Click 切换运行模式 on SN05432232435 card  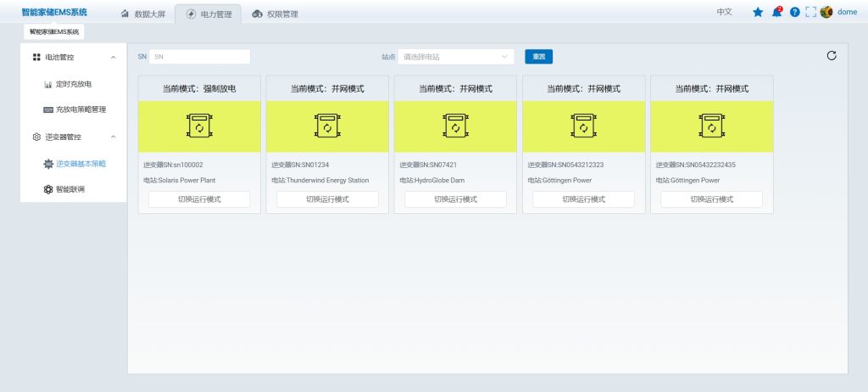[711, 199]
